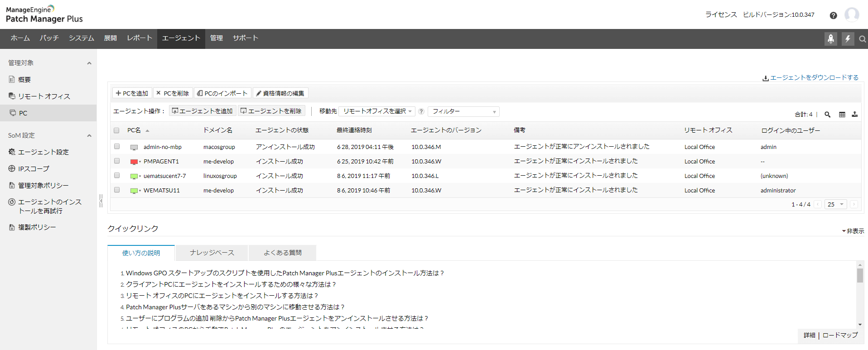Click the エージェントを追加 button
The image size is (868, 350).
202,111
